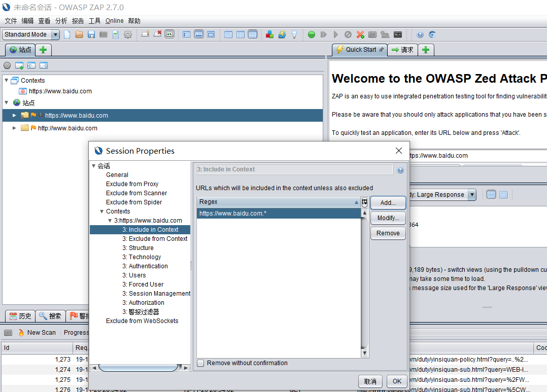Screen dimensions: 547x392
Task: Collapse the 会话 root in Session Properties
Action: tap(93, 166)
